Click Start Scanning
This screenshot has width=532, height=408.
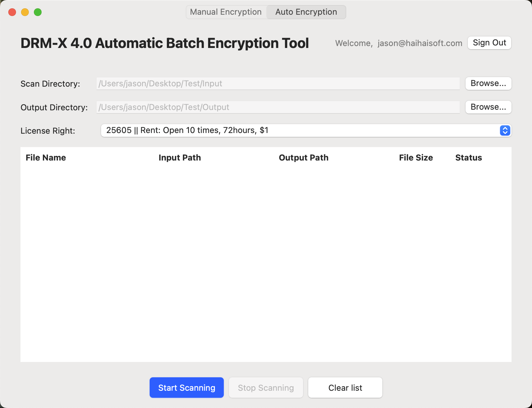[187, 388]
